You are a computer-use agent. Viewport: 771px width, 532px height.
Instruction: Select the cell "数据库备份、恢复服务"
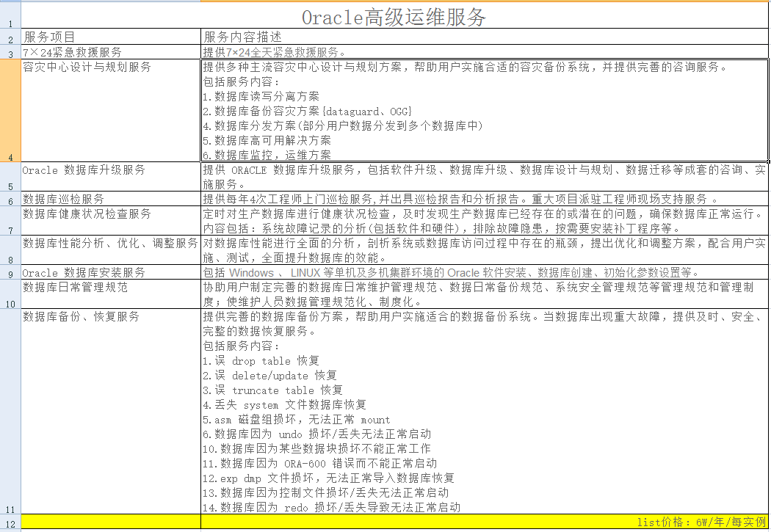(111, 412)
